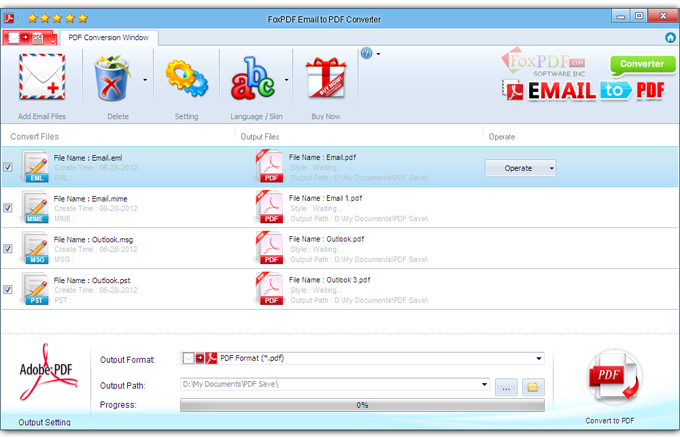Click the File Name : Email 1.pdf text
680x439 pixels.
[x=325, y=198]
